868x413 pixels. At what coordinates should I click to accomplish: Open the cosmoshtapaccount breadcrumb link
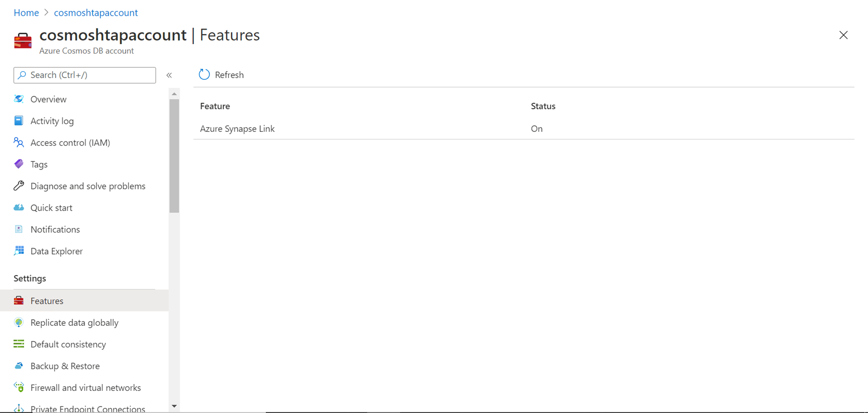(x=96, y=13)
